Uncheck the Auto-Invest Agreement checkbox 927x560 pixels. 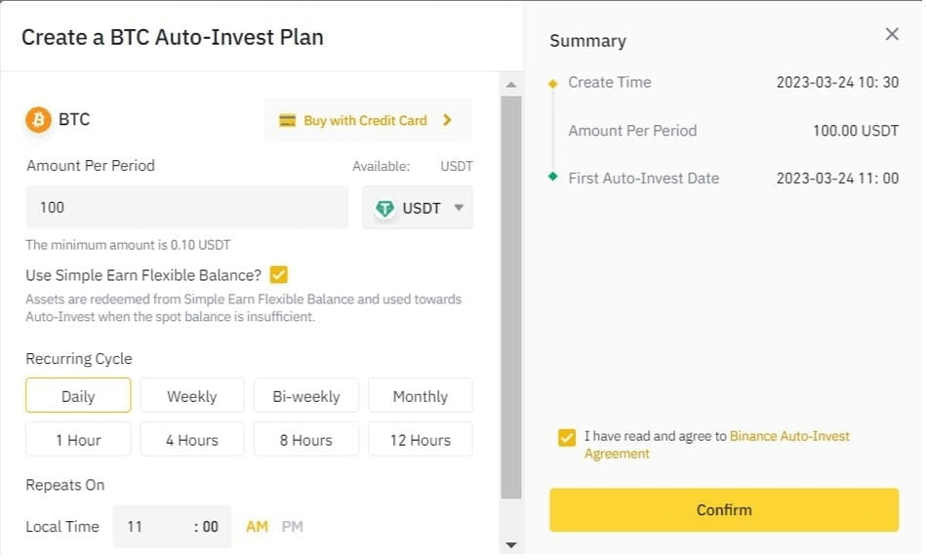point(567,437)
